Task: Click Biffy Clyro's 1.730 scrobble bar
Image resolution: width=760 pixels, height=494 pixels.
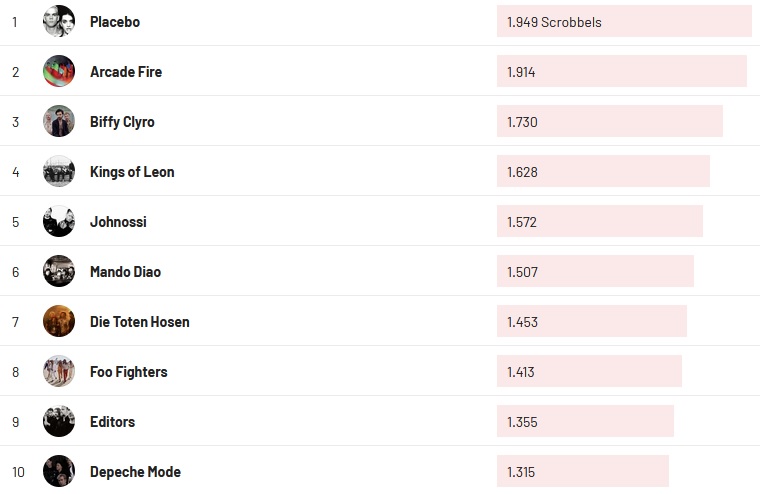Action: tap(609, 121)
